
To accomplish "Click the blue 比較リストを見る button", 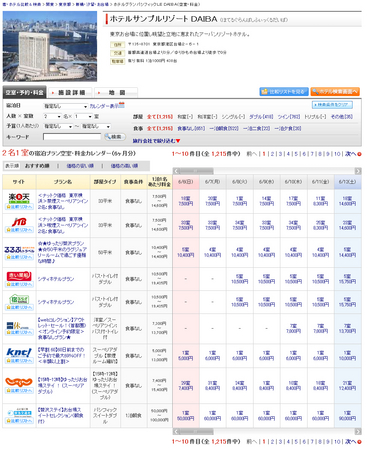I will point(284,91).
